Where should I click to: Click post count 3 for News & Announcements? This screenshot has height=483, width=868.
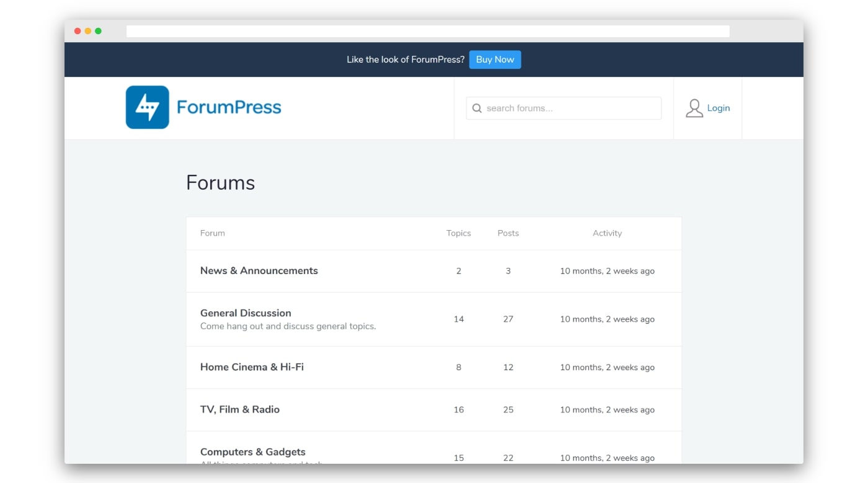tap(508, 271)
